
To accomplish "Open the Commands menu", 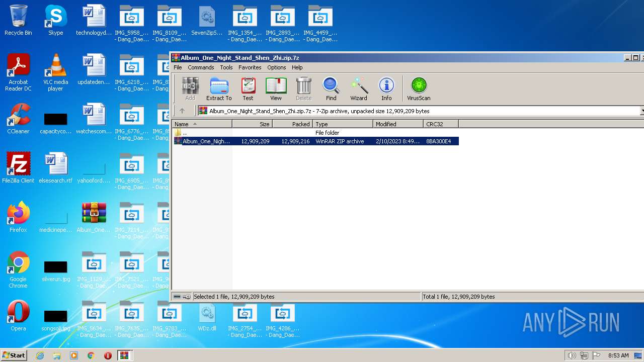I will coord(201,67).
